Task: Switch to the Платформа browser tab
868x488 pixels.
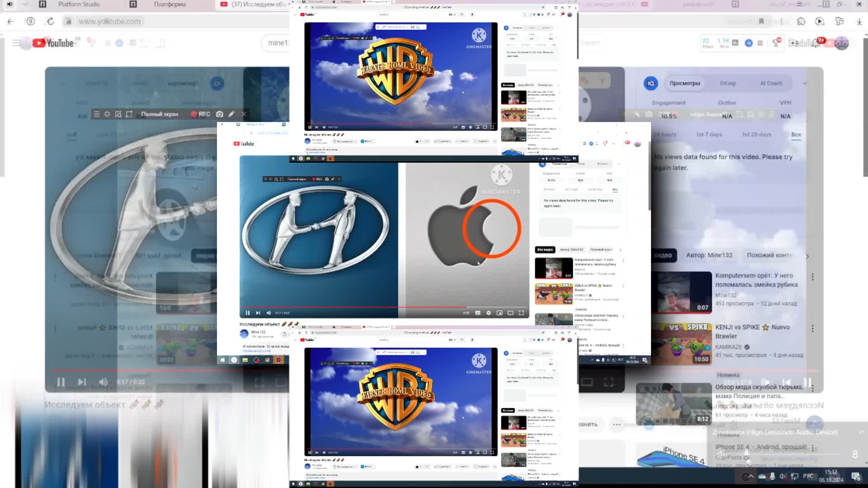Action: click(x=170, y=4)
